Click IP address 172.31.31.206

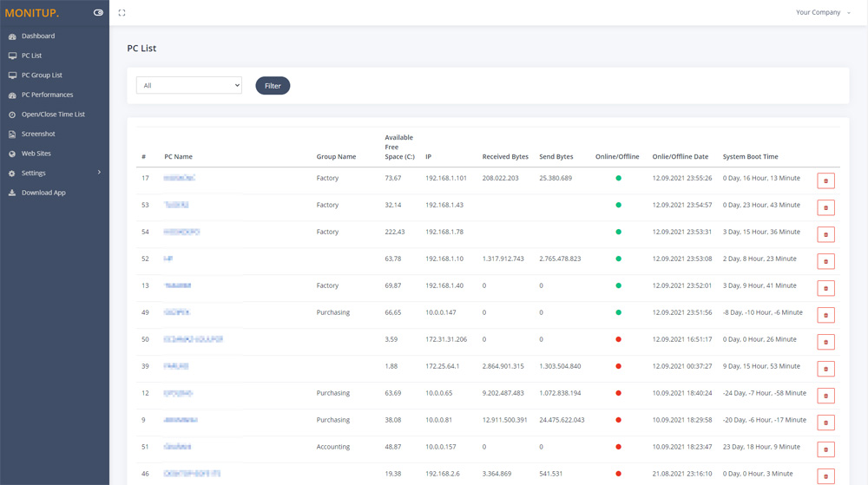(x=446, y=339)
